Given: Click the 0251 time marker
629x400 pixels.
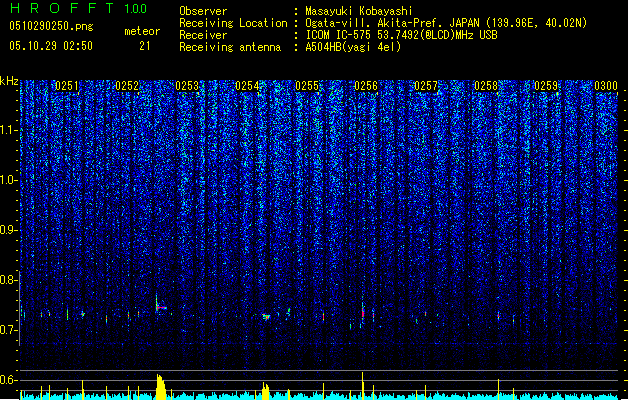Looking at the screenshot, I should click(67, 86).
